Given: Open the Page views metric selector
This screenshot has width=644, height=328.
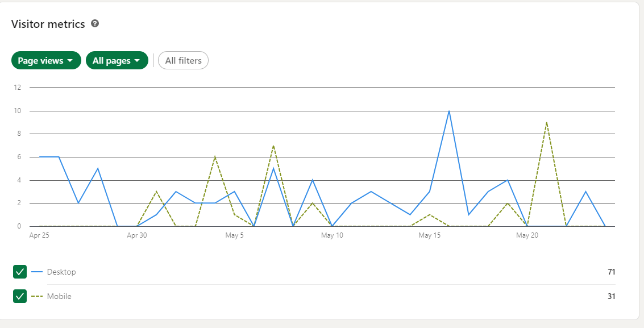Looking at the screenshot, I should 46,60.
